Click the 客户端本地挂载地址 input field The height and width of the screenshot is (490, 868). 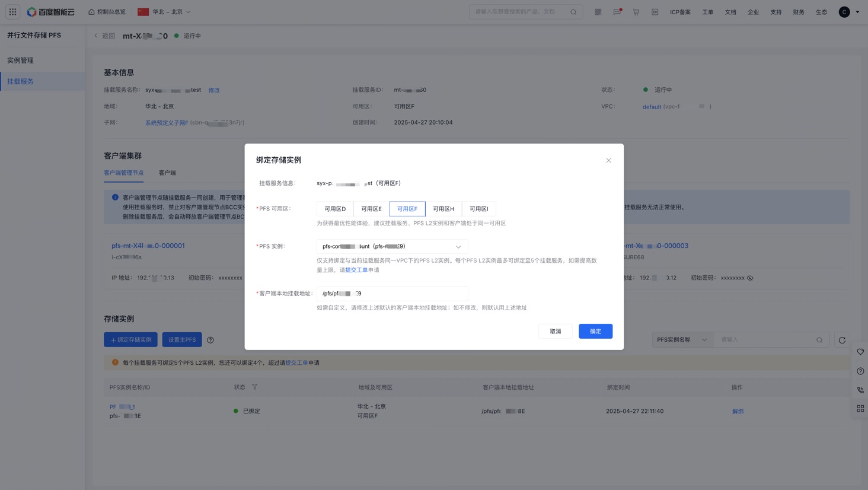point(392,294)
